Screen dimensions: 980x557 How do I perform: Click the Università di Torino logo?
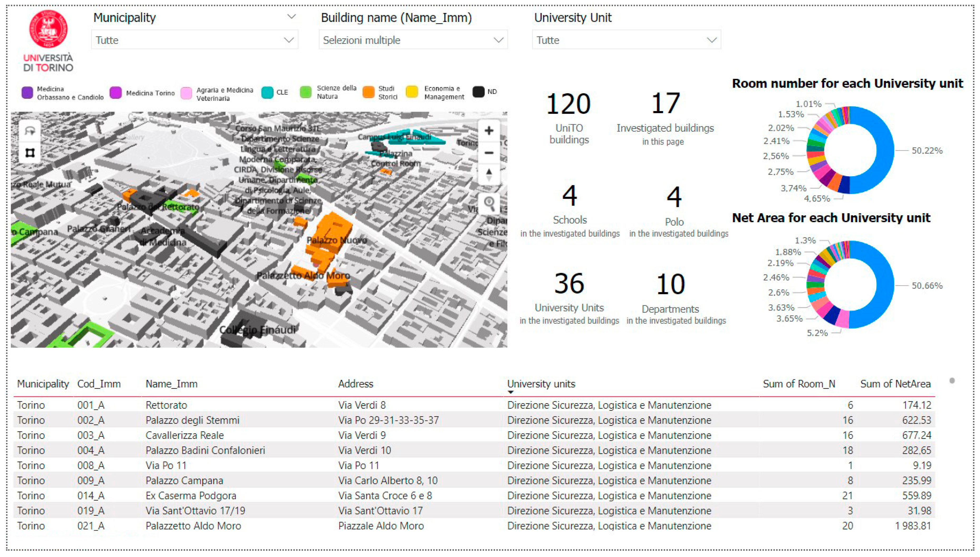click(48, 41)
